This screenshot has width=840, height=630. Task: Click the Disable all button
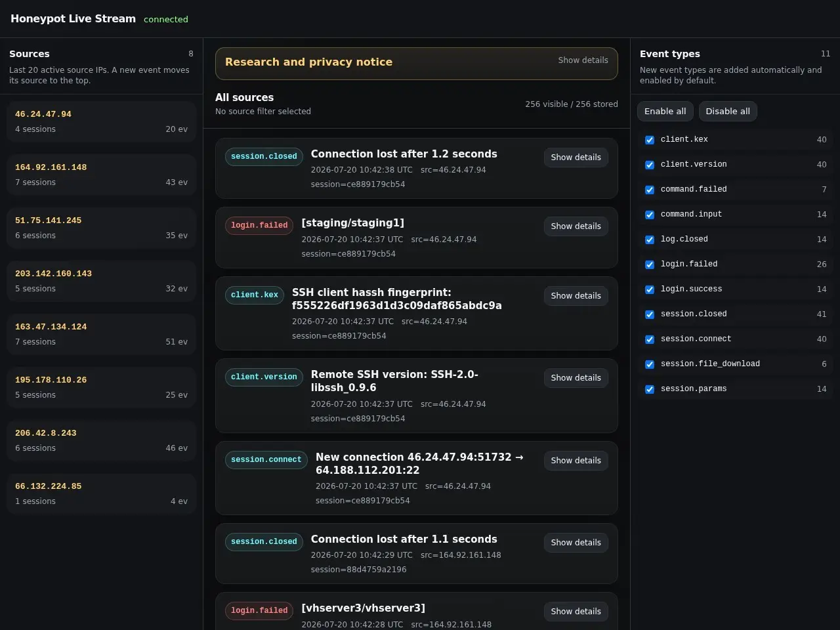[x=728, y=112]
